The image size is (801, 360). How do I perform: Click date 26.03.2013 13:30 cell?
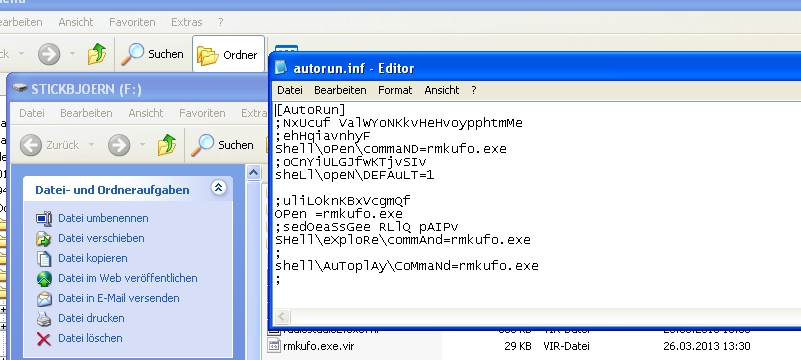click(x=706, y=346)
